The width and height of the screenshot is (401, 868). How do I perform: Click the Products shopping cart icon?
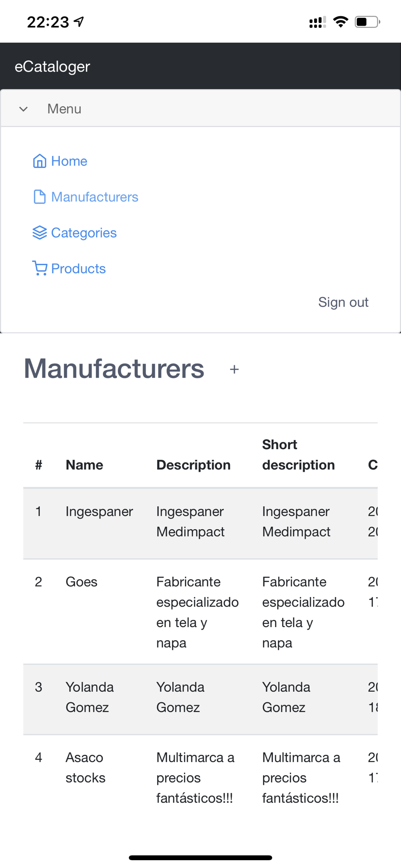coord(39,268)
